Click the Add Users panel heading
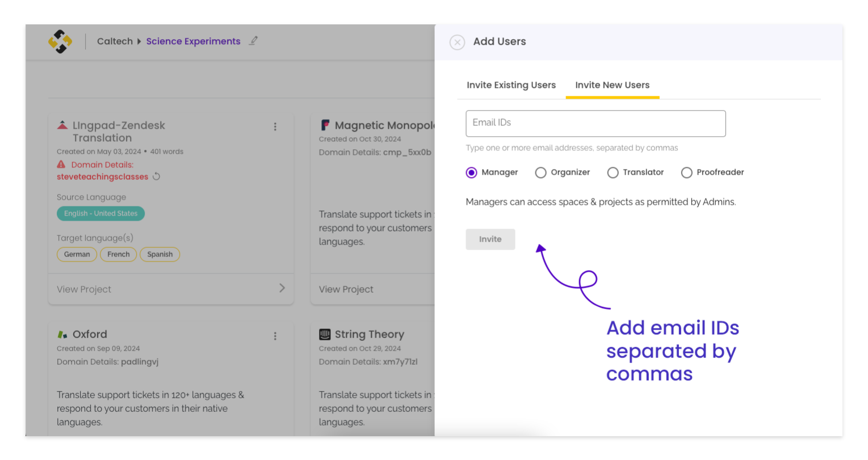868x460 pixels. pos(500,41)
